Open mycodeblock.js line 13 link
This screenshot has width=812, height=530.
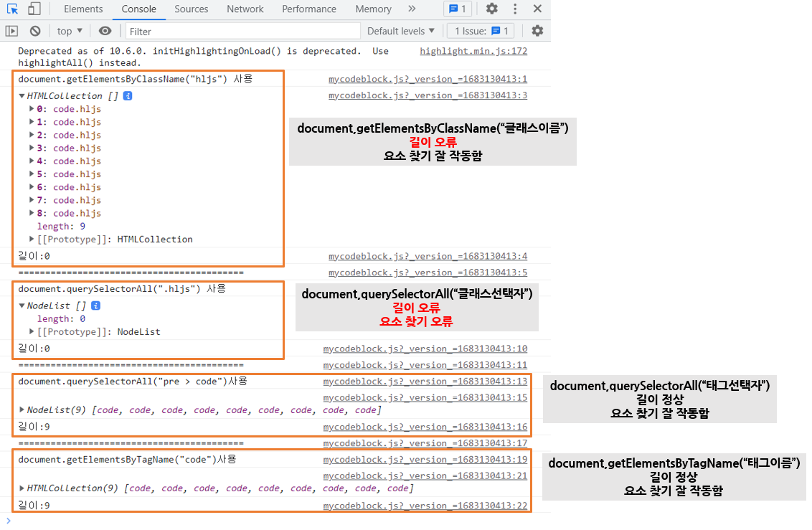tap(425, 382)
